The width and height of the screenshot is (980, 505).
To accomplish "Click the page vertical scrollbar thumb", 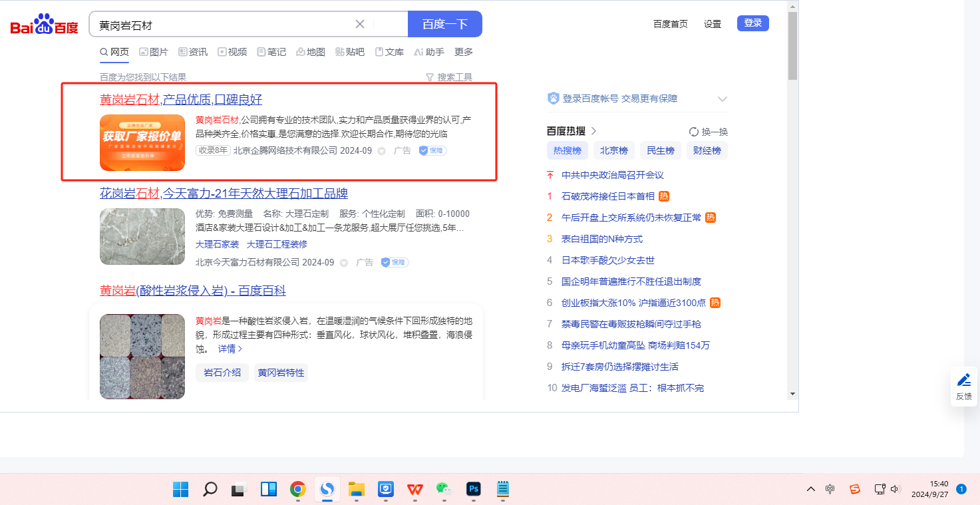I will [x=792, y=47].
